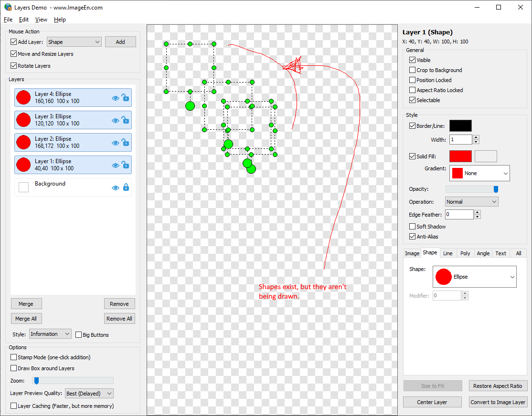This screenshot has width=532, height=416.
Task: Click the lock icon on Layer 1
Action: (126, 165)
